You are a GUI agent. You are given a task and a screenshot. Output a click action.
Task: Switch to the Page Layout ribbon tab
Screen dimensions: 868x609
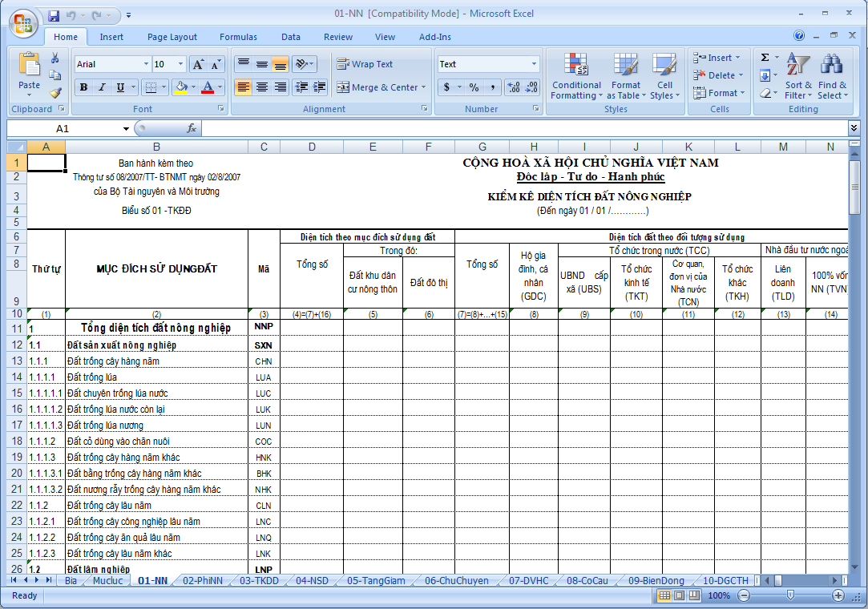(x=172, y=37)
